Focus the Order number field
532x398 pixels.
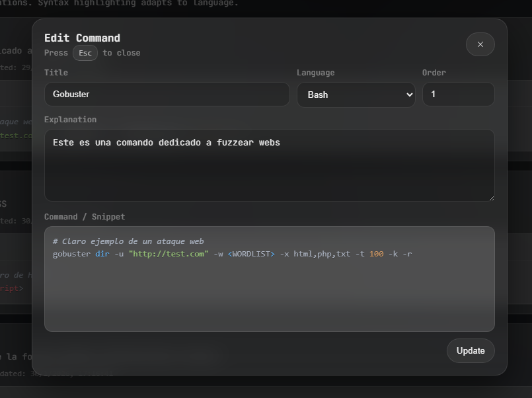click(x=458, y=95)
